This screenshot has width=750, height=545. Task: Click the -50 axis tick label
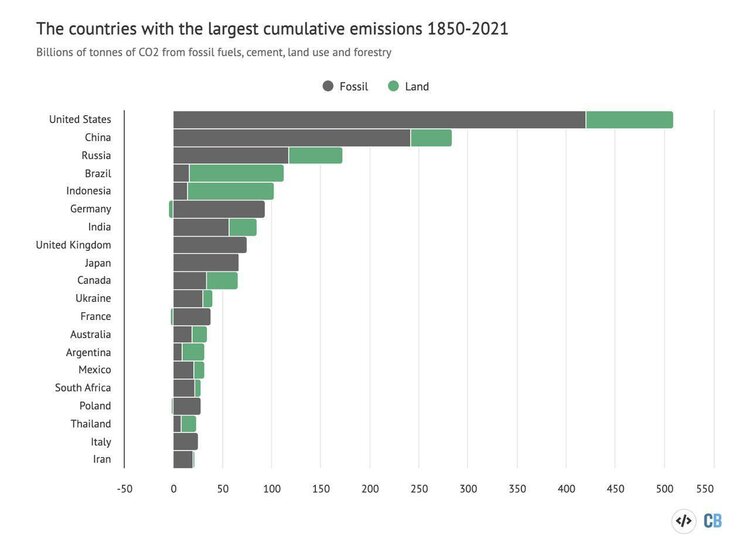point(124,489)
